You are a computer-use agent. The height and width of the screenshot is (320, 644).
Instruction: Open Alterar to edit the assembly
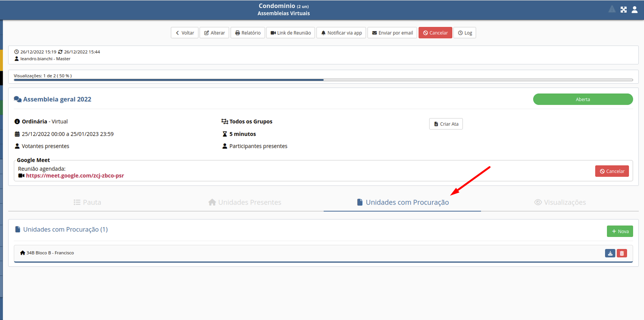[x=214, y=33]
